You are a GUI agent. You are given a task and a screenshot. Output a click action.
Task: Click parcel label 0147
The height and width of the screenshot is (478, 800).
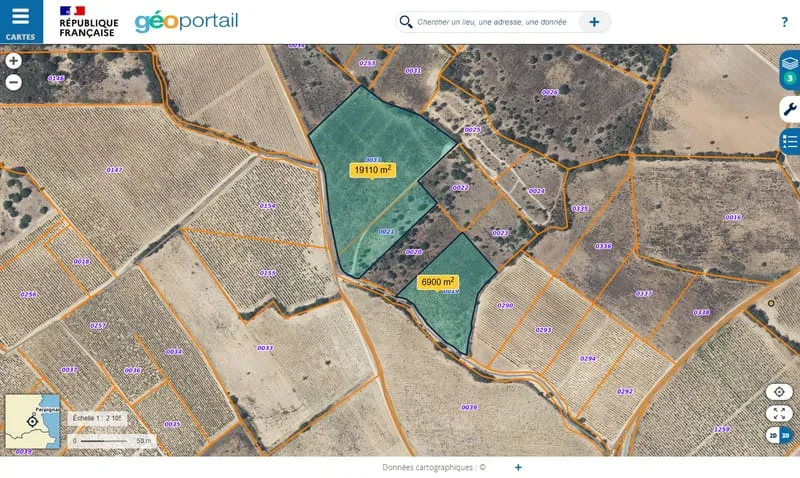point(114,170)
